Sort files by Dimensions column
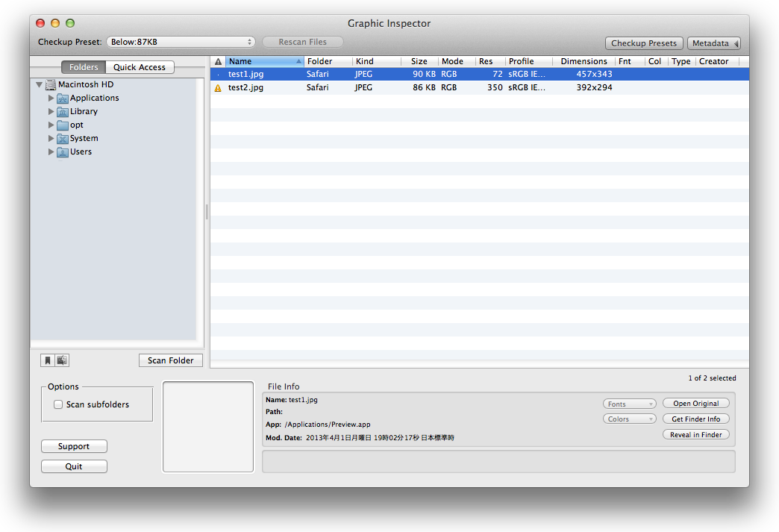Viewport: 779px width, 532px height. pyautogui.click(x=584, y=61)
